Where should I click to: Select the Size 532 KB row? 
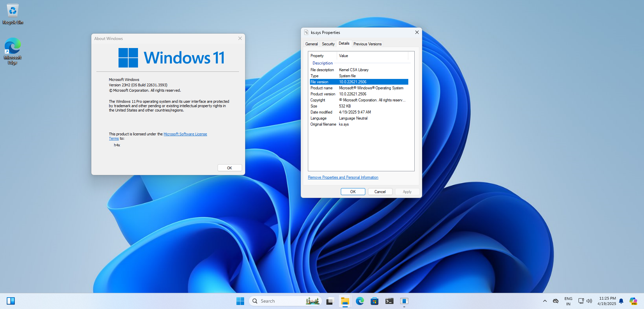click(359, 106)
